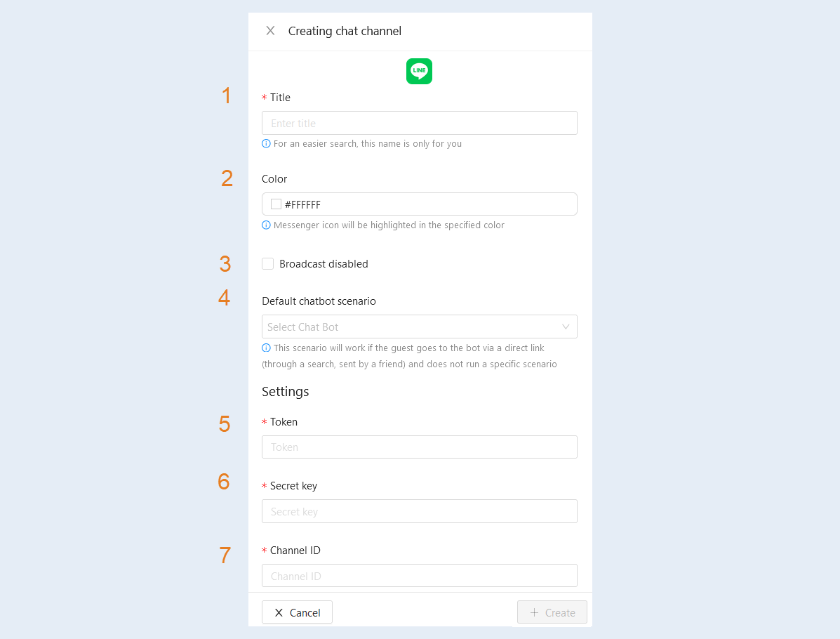Click the info icon under the Title field
840x639 pixels.
pos(266,144)
